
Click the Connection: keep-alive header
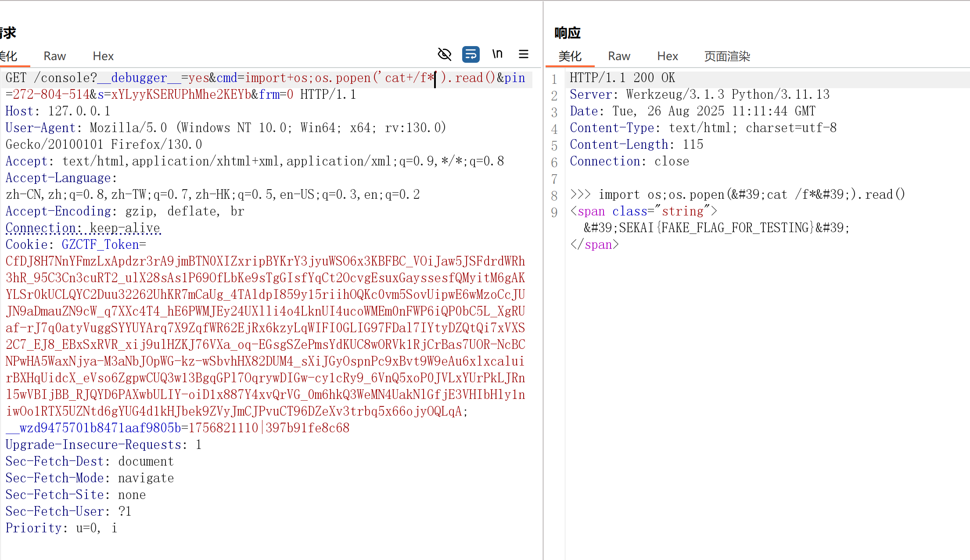click(x=83, y=228)
